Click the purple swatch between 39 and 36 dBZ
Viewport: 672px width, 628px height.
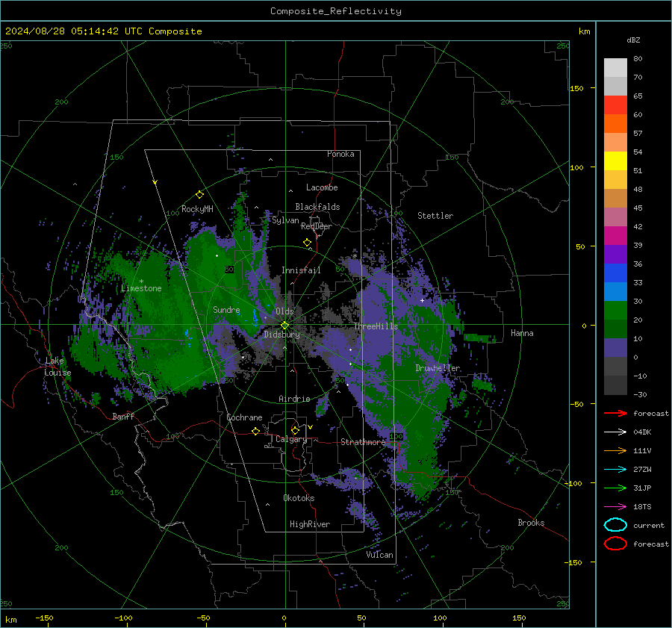[615, 254]
